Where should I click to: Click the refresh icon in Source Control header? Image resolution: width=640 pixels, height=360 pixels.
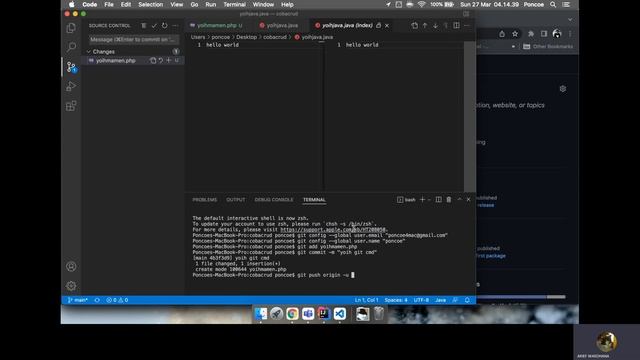tap(164, 25)
